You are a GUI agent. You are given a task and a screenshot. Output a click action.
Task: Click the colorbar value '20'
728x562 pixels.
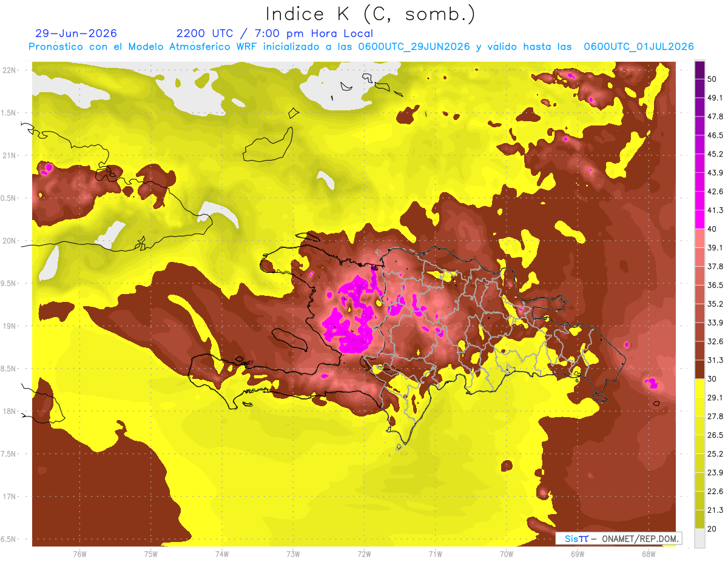coord(712,529)
